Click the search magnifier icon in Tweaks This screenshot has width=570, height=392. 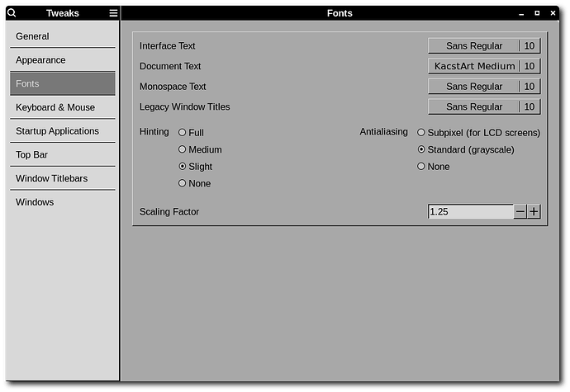click(x=12, y=13)
